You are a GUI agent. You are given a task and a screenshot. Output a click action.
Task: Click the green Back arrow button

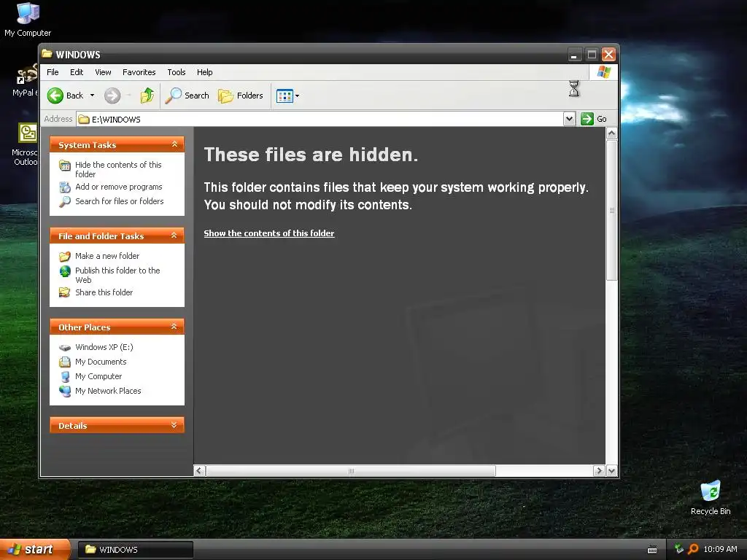coord(55,96)
